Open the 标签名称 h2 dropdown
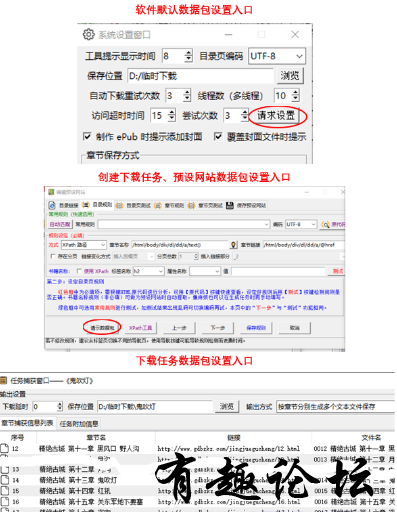The height and width of the screenshot is (512, 397). tap(148, 271)
